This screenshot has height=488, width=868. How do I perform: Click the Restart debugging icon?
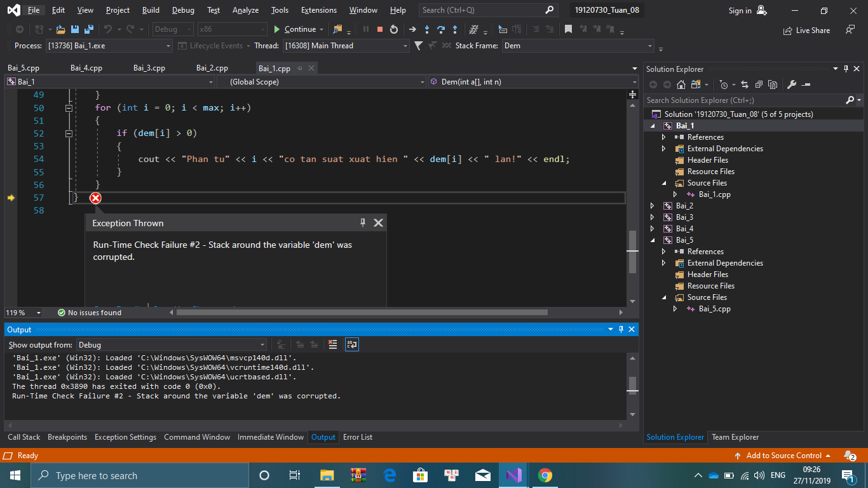pos(394,29)
